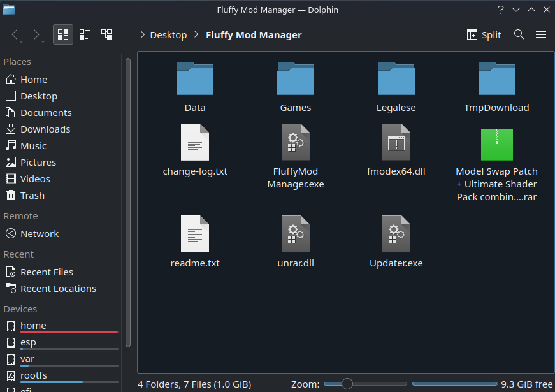Open the Split view button
Viewport: 555px width, 392px height.
coord(484,34)
